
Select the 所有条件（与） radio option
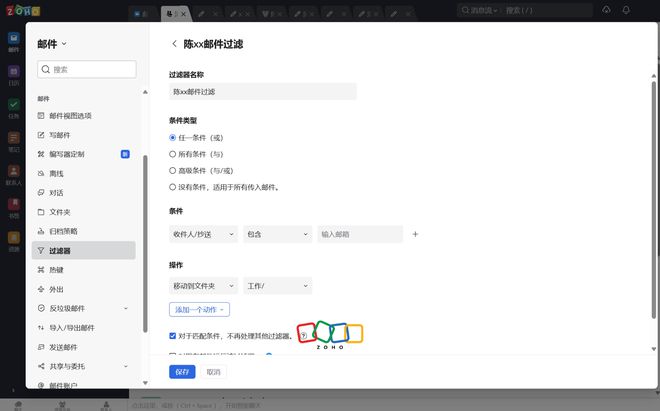coord(172,154)
